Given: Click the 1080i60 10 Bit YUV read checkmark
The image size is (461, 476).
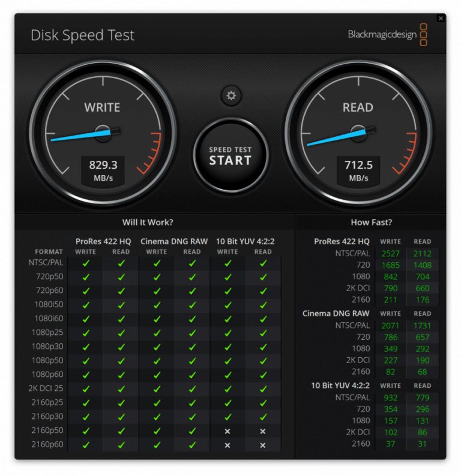Looking at the screenshot, I should (x=263, y=319).
